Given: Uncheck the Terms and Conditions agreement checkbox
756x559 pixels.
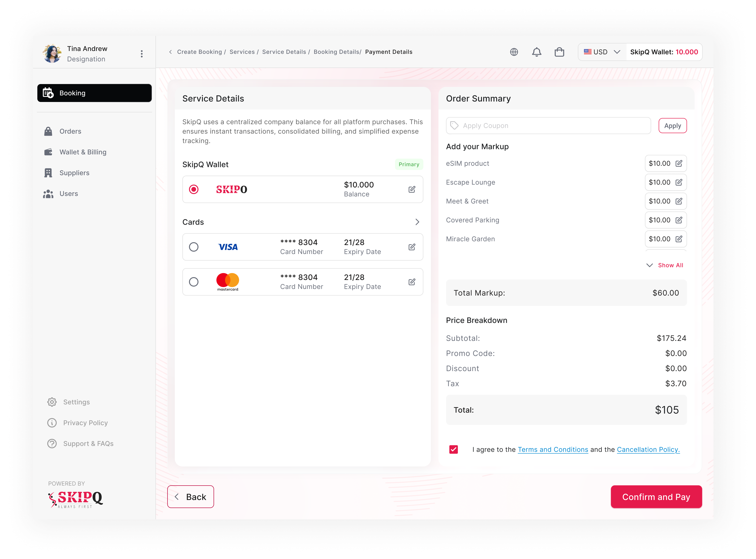Looking at the screenshot, I should tap(453, 449).
